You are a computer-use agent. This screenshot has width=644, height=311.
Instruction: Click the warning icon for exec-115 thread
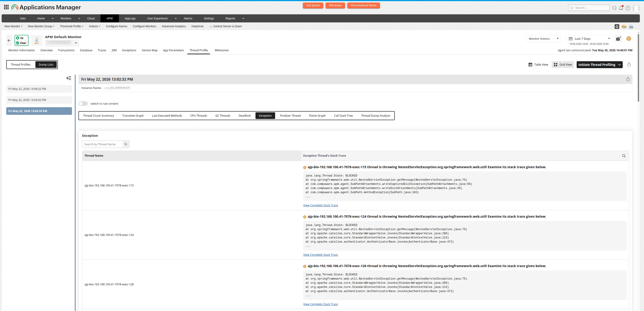(x=305, y=168)
